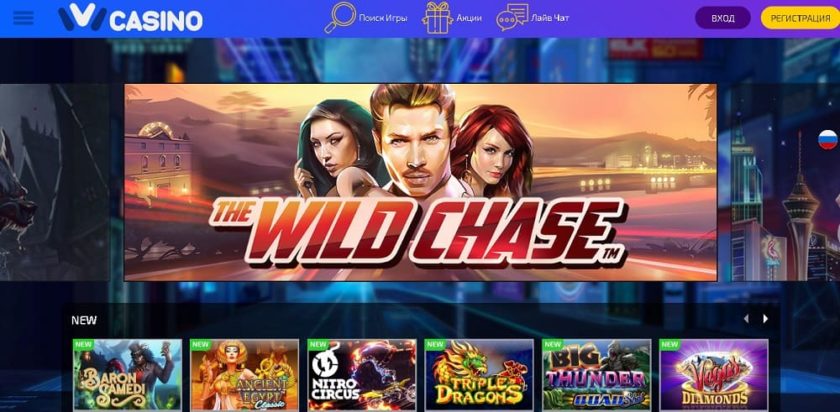Open Лайв Чат support
This screenshot has height=412, width=840.
pyautogui.click(x=550, y=18)
